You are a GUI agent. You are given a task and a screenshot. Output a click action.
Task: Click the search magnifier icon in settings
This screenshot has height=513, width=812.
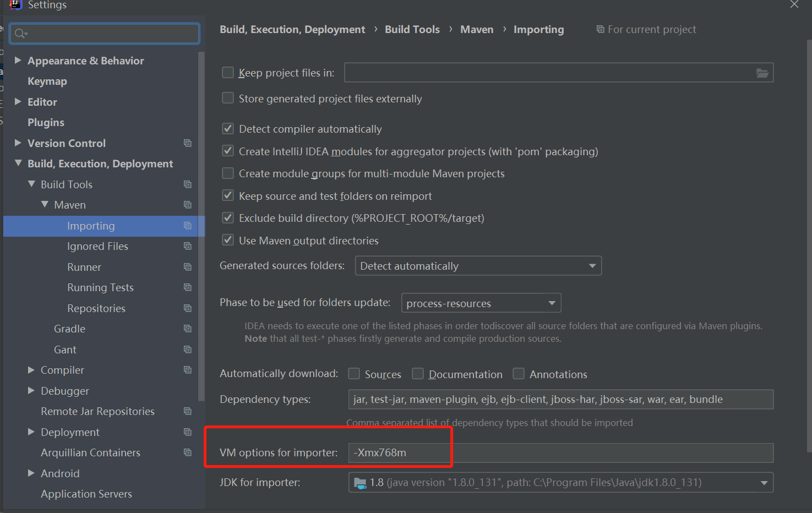point(20,34)
